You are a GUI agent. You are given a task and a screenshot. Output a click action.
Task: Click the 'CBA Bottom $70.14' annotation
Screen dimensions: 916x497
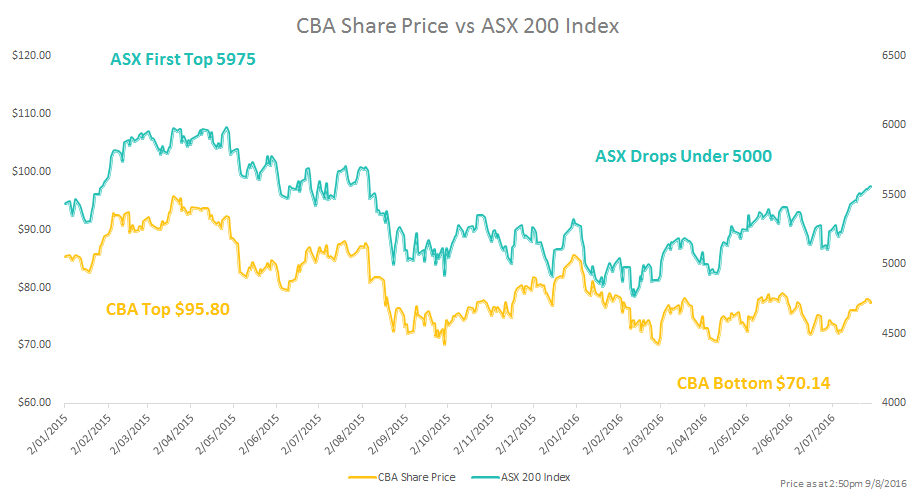(x=754, y=382)
